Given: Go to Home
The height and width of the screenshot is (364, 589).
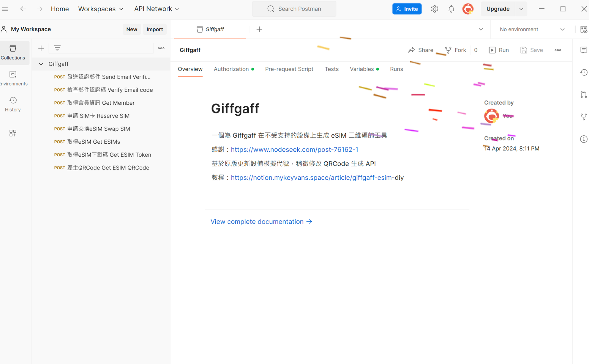Looking at the screenshot, I should coord(60,9).
